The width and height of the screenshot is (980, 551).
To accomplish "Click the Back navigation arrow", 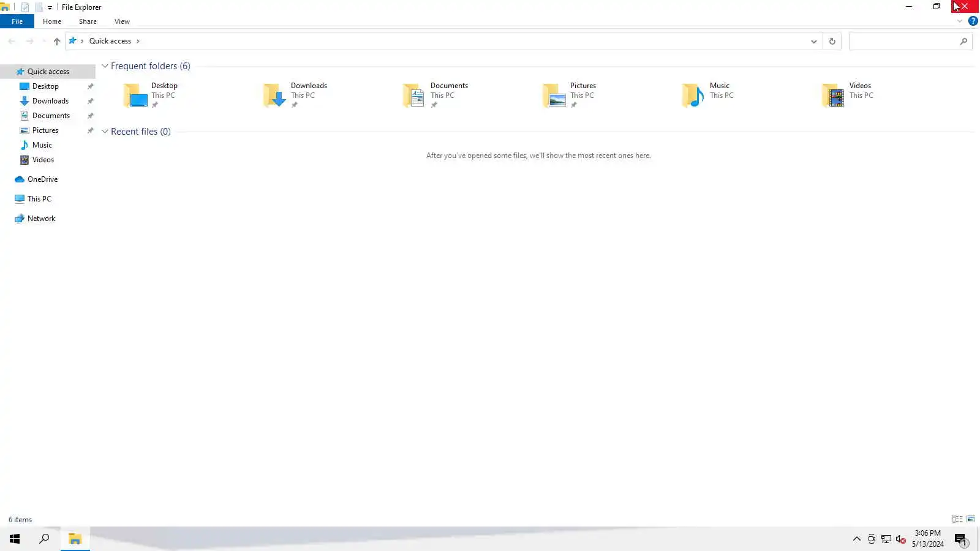I will coord(12,41).
